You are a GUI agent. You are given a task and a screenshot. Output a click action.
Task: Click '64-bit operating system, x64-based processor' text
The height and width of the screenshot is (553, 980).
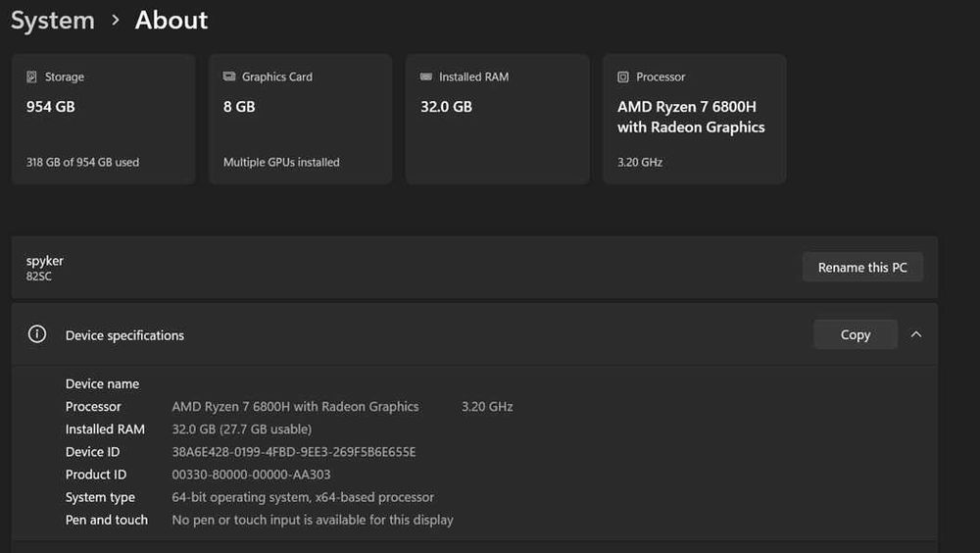click(x=303, y=497)
